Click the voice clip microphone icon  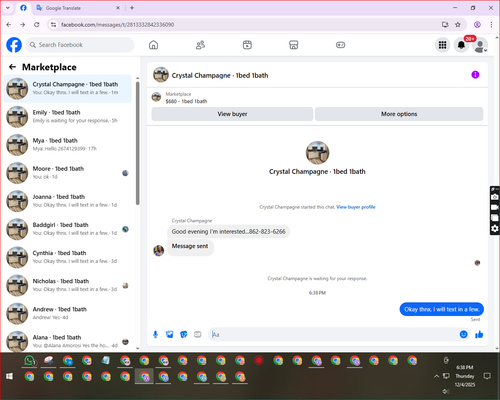pyautogui.click(x=155, y=334)
